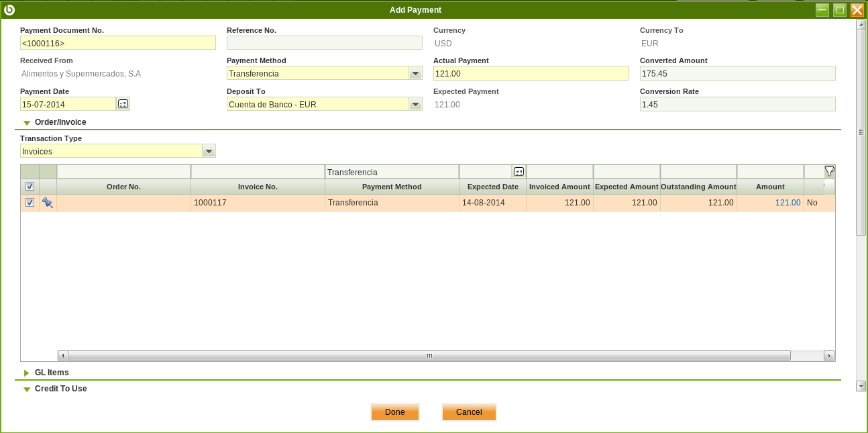Close the Add Payment dialog
This screenshot has width=868, height=433.
tap(857, 10)
